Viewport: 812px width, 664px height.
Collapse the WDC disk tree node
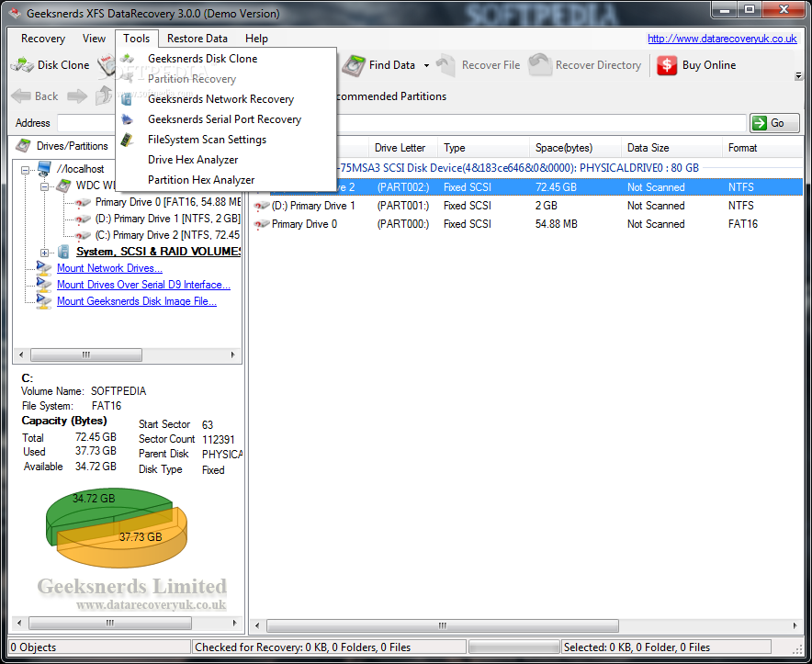pyautogui.click(x=44, y=186)
